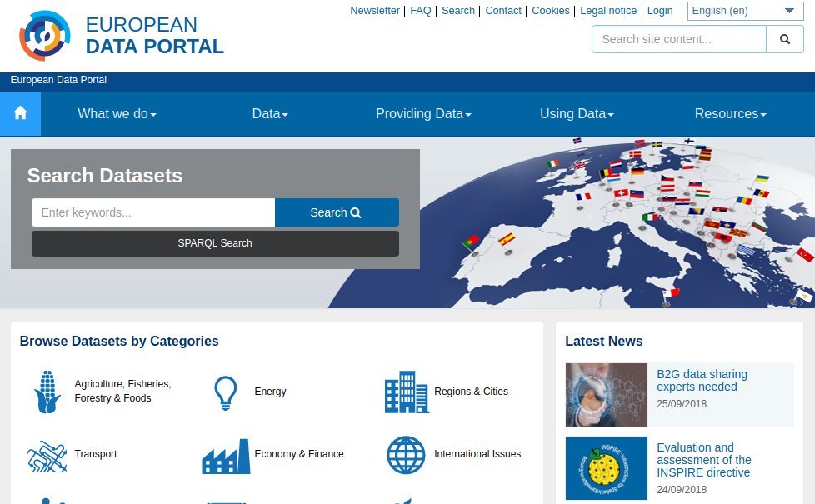This screenshot has width=815, height=504.
Task: Click the magnifier icon beside site search
Action: 785,39
